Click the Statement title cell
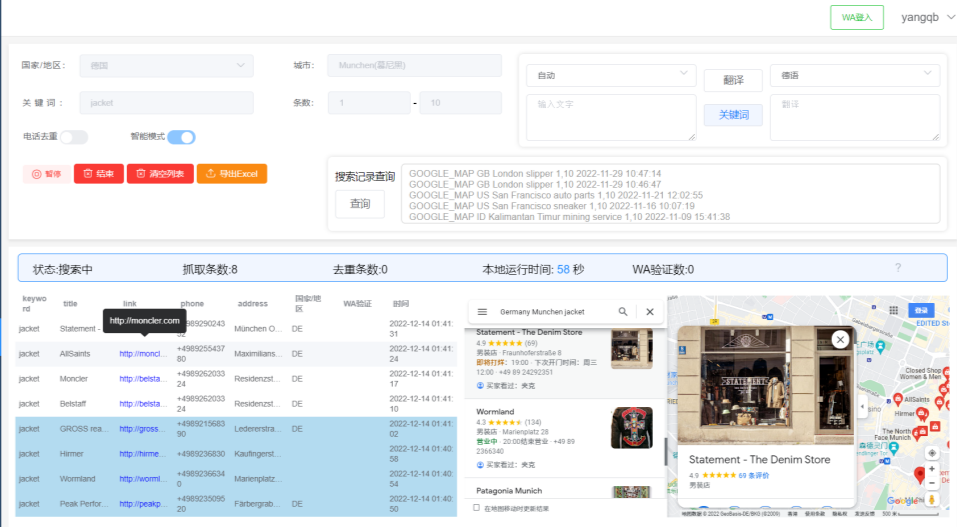The image size is (957, 527). click(80, 329)
